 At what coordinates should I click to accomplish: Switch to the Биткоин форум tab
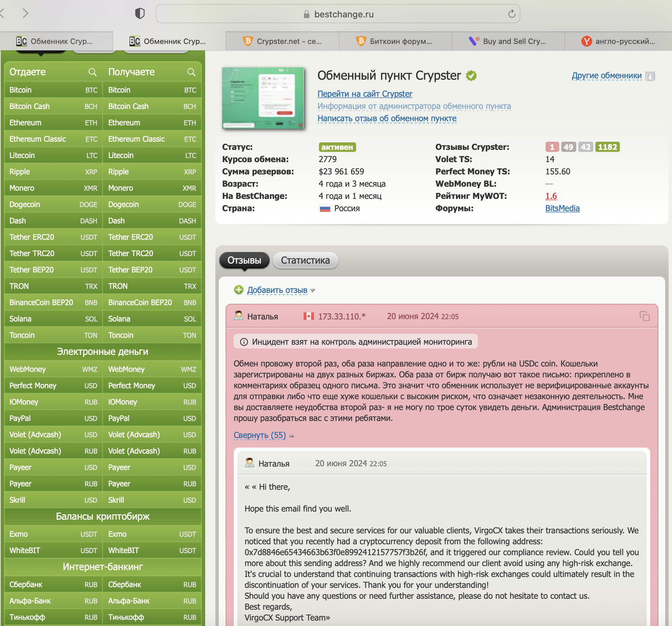coord(396,41)
